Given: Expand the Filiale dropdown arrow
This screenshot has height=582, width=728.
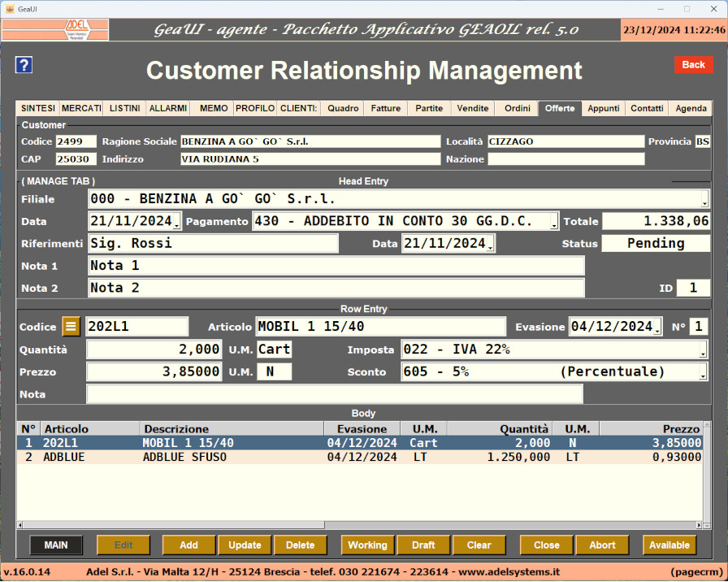Looking at the screenshot, I should pos(704,199).
